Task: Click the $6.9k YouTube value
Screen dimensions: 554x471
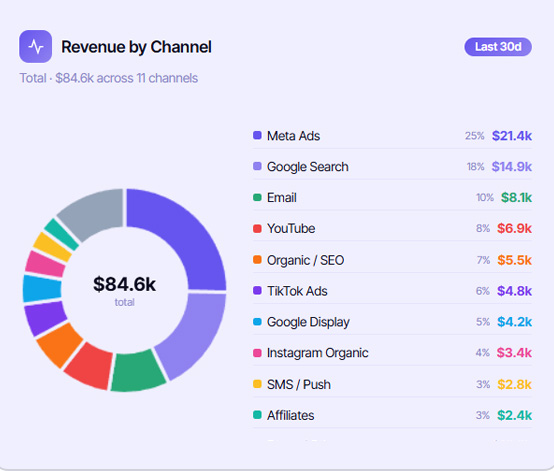Action: 514,229
